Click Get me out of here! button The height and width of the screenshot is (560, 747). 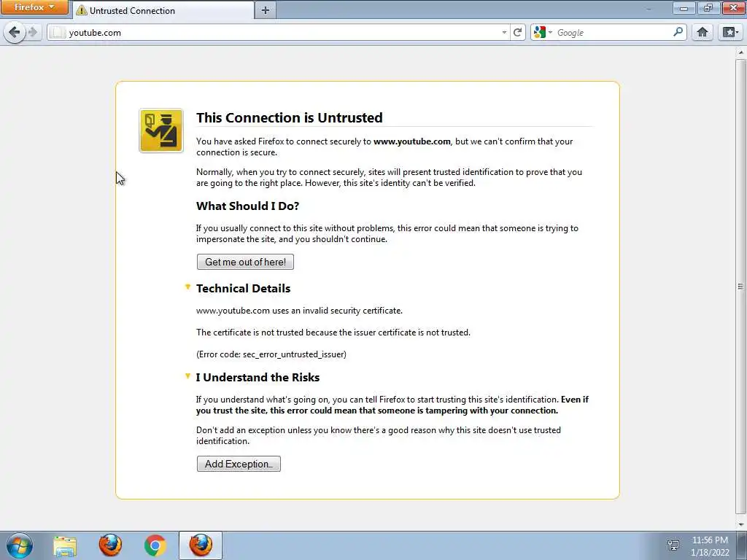click(x=245, y=262)
